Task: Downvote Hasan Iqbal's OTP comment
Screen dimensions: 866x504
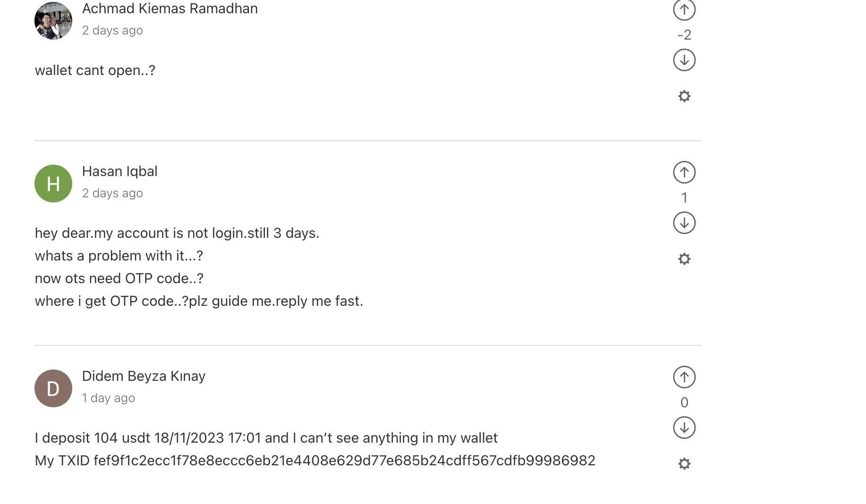Action: pos(684,223)
